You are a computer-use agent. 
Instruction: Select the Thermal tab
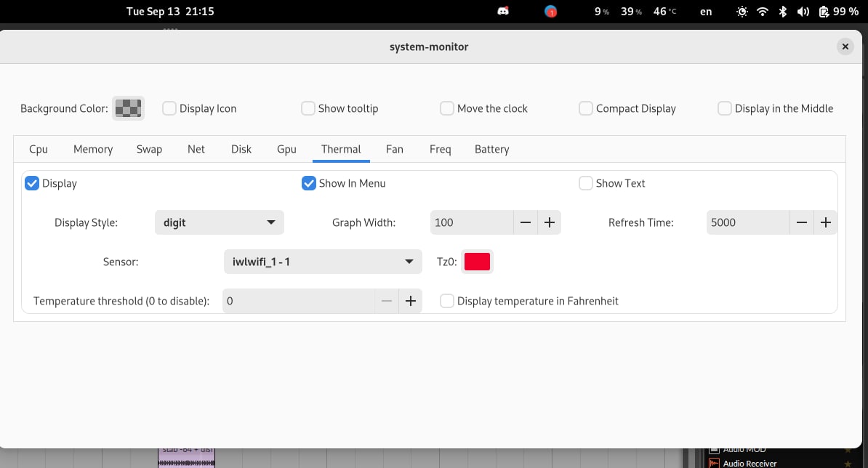coord(341,149)
